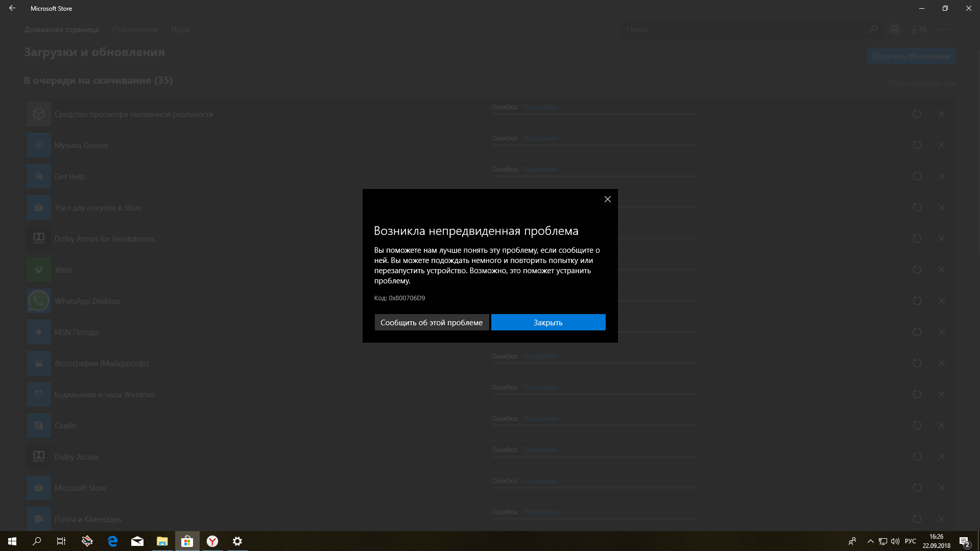Click the WhatsApp Desktop app icon
The image size is (980, 551).
point(39,301)
